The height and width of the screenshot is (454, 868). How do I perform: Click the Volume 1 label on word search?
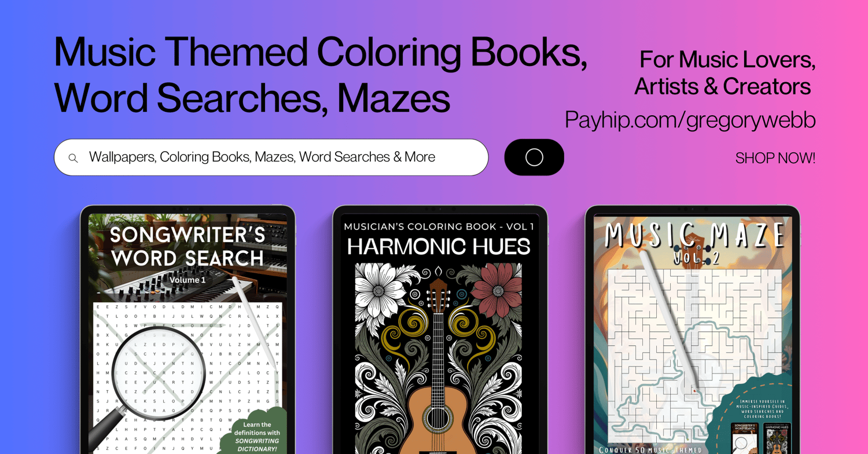(187, 280)
